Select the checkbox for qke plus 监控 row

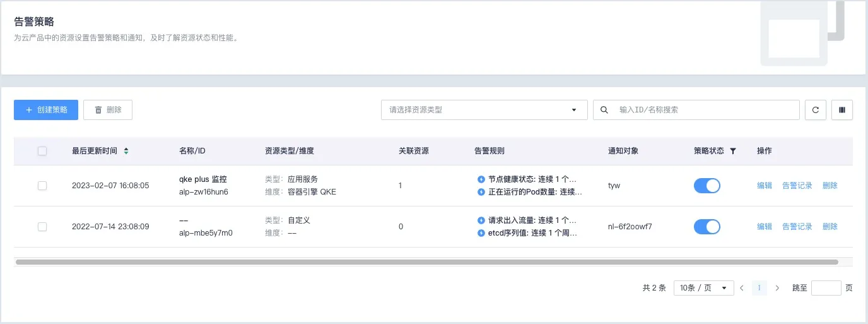(42, 186)
